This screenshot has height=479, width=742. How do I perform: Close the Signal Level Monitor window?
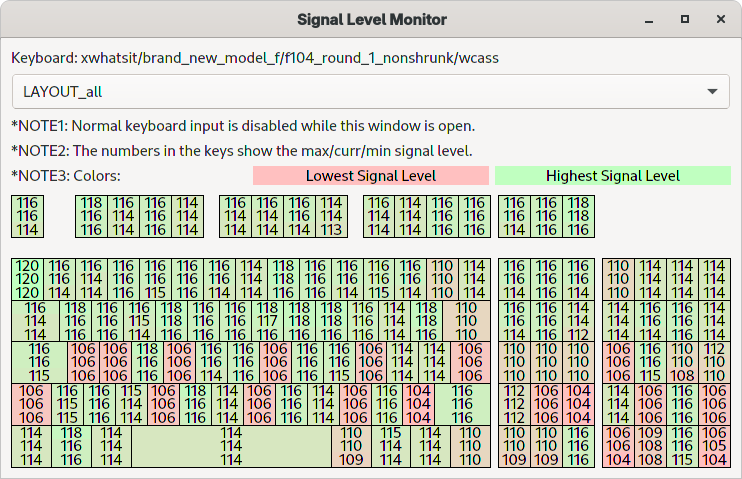[721, 19]
